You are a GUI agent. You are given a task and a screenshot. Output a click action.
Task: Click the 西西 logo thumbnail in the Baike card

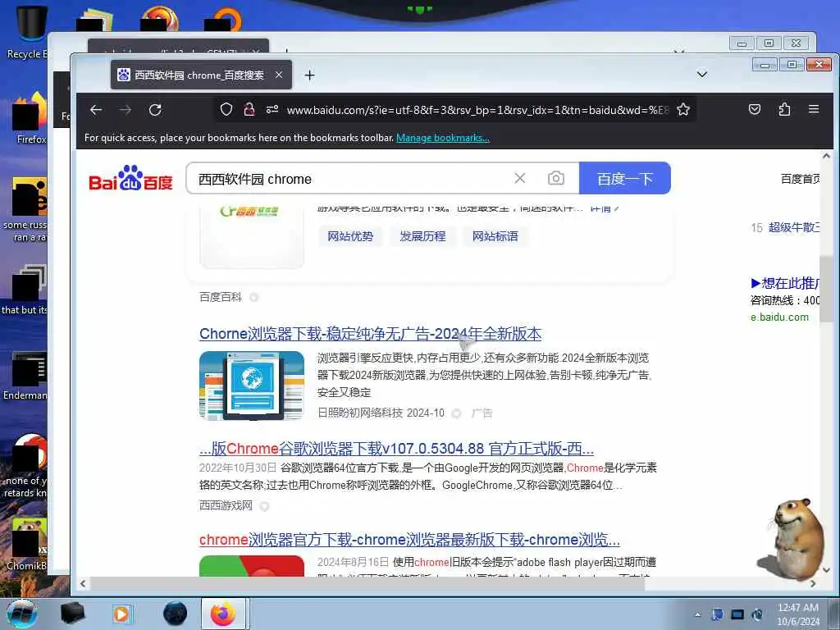click(252, 236)
